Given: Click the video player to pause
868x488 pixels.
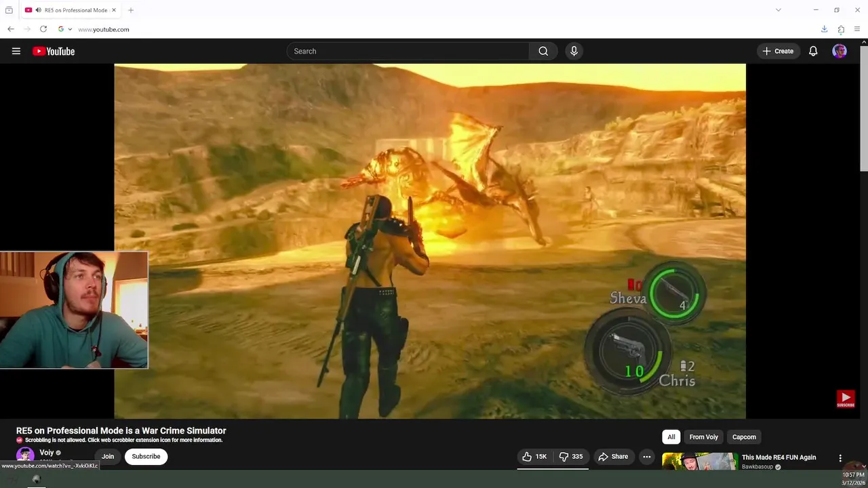Looking at the screenshot, I should [430, 241].
